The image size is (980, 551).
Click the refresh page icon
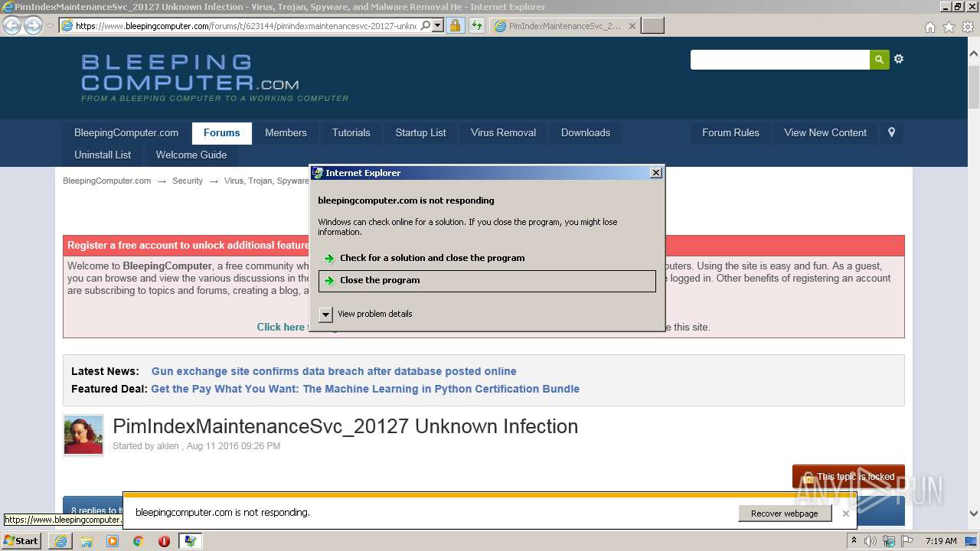(x=476, y=25)
